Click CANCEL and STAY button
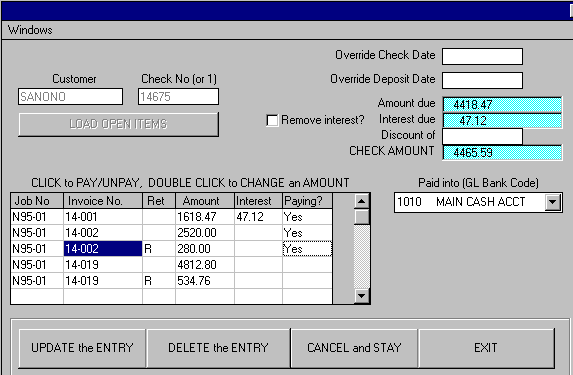573x375 pixels. (x=354, y=348)
